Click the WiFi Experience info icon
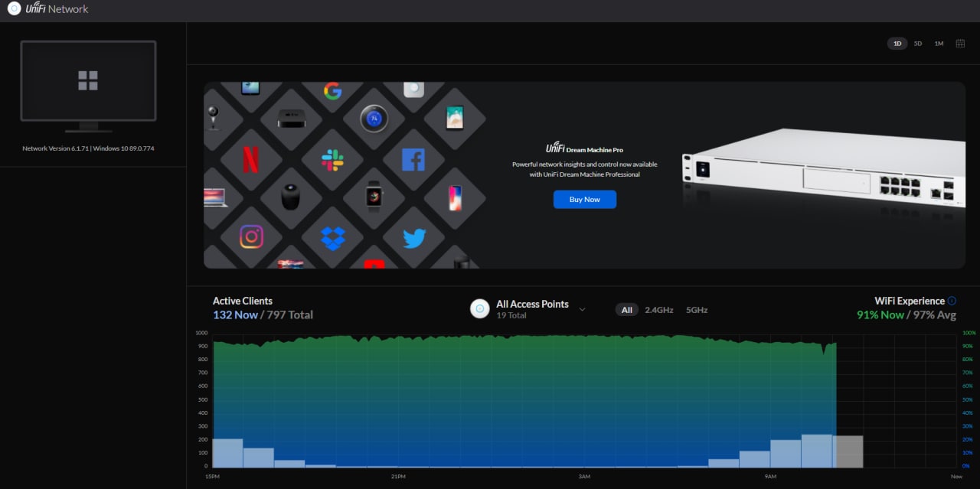 click(952, 301)
